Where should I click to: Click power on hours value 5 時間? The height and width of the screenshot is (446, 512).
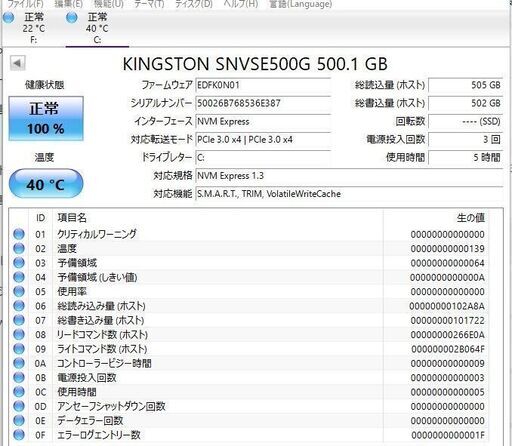(x=465, y=158)
